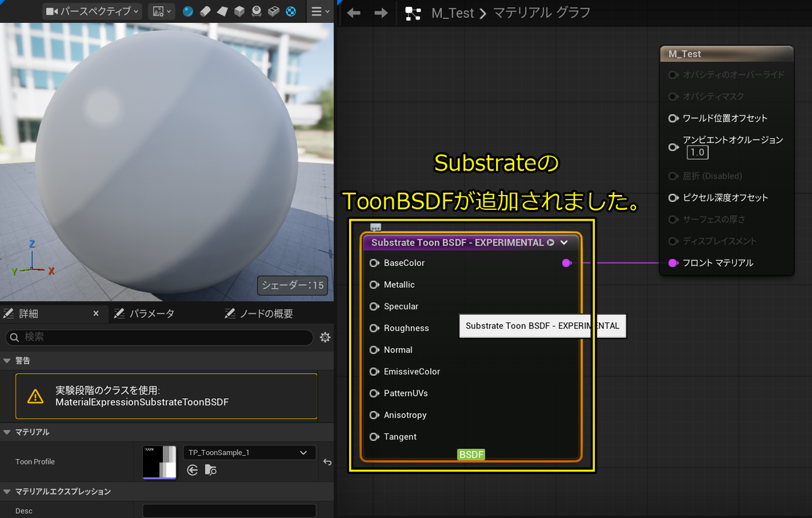Click the preview arrow icon on node title
The image size is (812, 518).
tap(551, 242)
